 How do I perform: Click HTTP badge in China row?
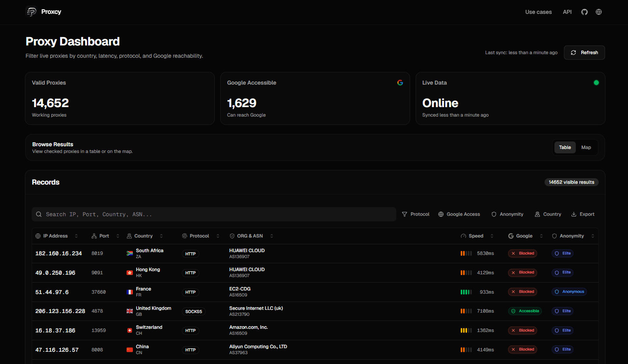[x=191, y=350]
